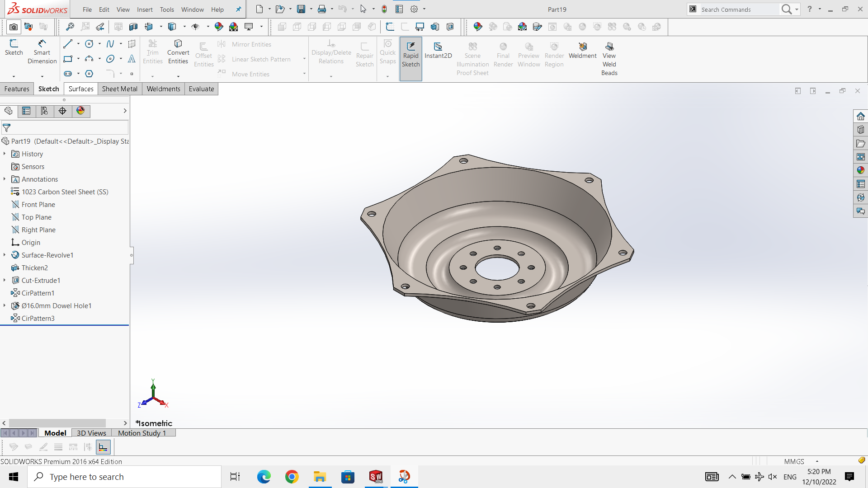Open Google Chrome from taskbar
The height and width of the screenshot is (488, 868).
click(x=292, y=477)
